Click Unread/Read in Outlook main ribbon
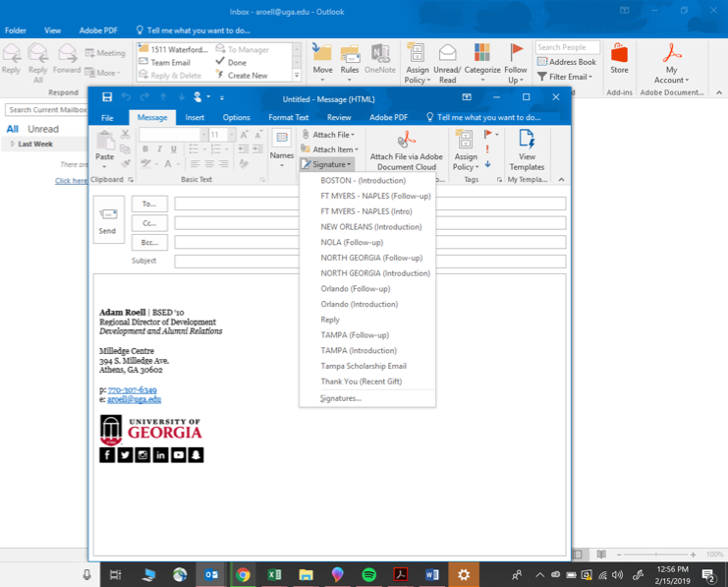728x587 pixels. tap(447, 62)
